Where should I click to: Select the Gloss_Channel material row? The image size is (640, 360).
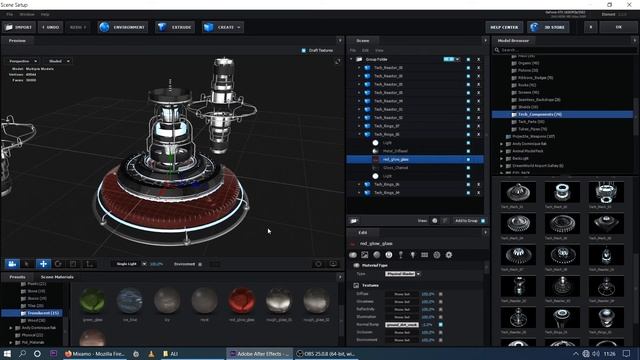pos(415,168)
